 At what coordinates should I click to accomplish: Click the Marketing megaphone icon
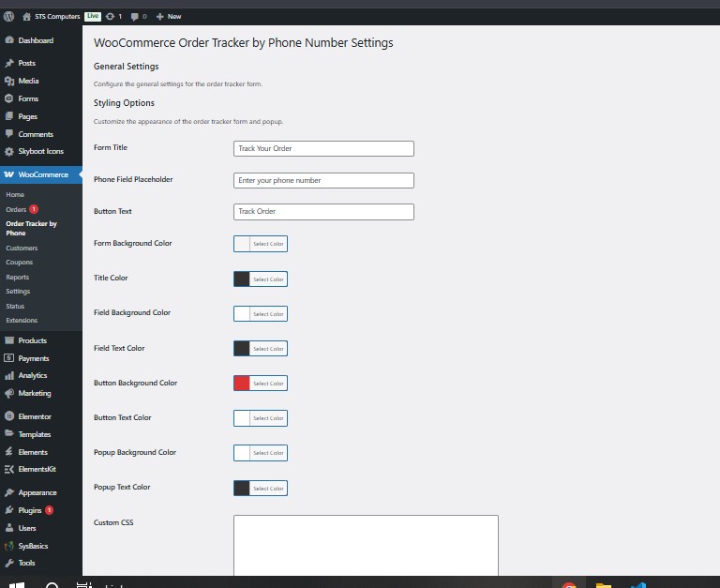pyautogui.click(x=9, y=394)
